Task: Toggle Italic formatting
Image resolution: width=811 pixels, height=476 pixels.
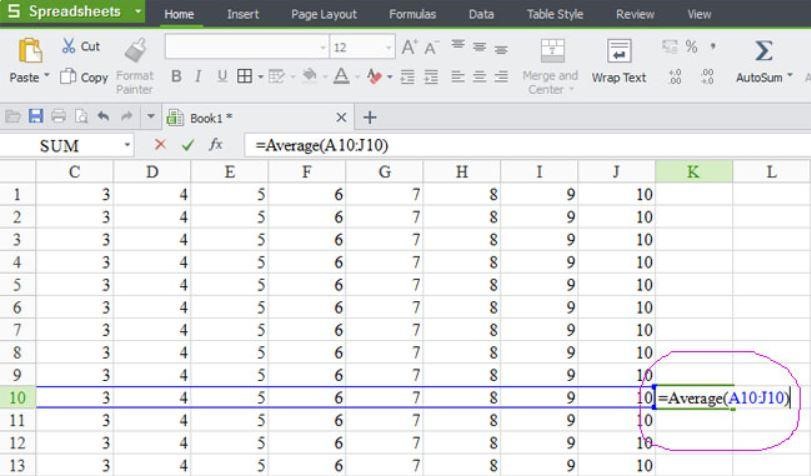Action: click(x=199, y=77)
